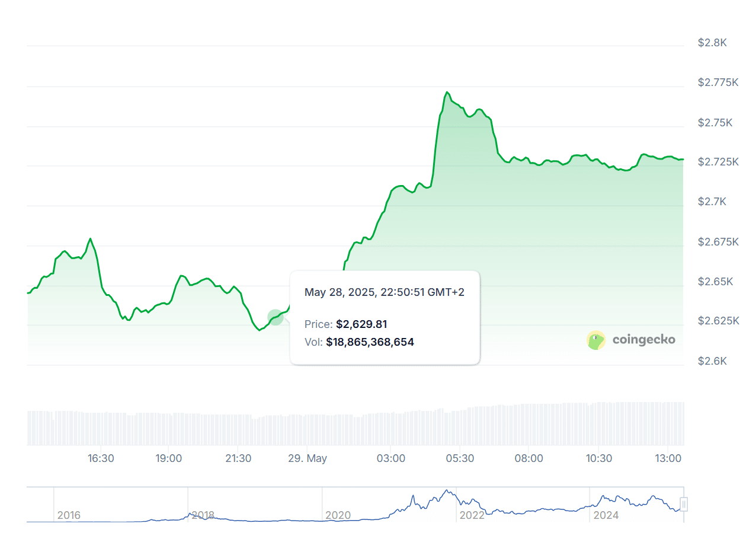Click the $2.8K y-axis label
Image resolution: width=756 pixels, height=542 pixels.
(712, 43)
